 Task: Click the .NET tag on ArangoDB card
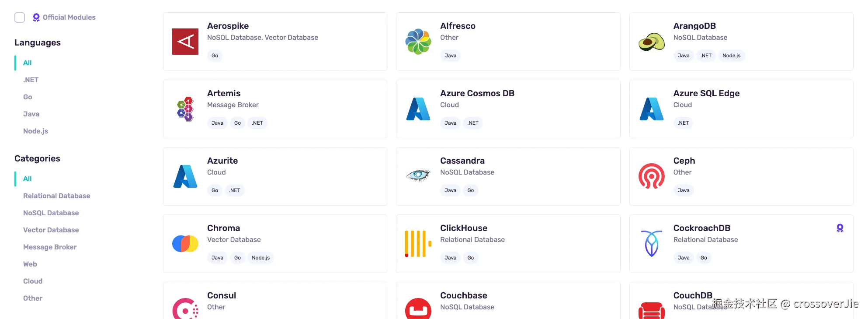point(706,56)
